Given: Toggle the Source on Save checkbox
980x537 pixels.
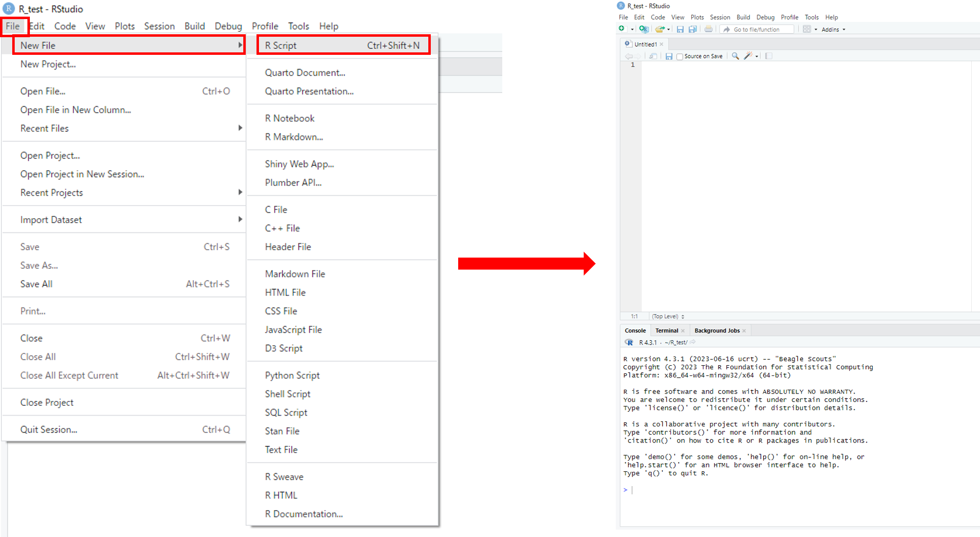Looking at the screenshot, I should pos(679,57).
